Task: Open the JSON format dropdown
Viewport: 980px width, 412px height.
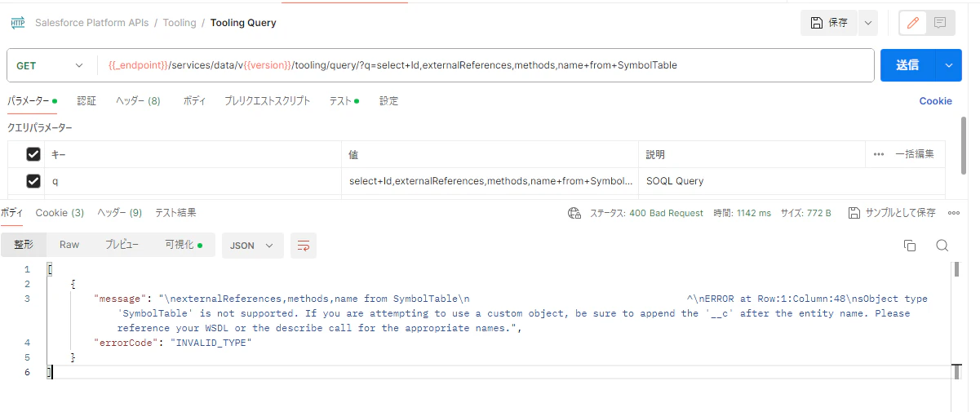Action: click(x=253, y=245)
